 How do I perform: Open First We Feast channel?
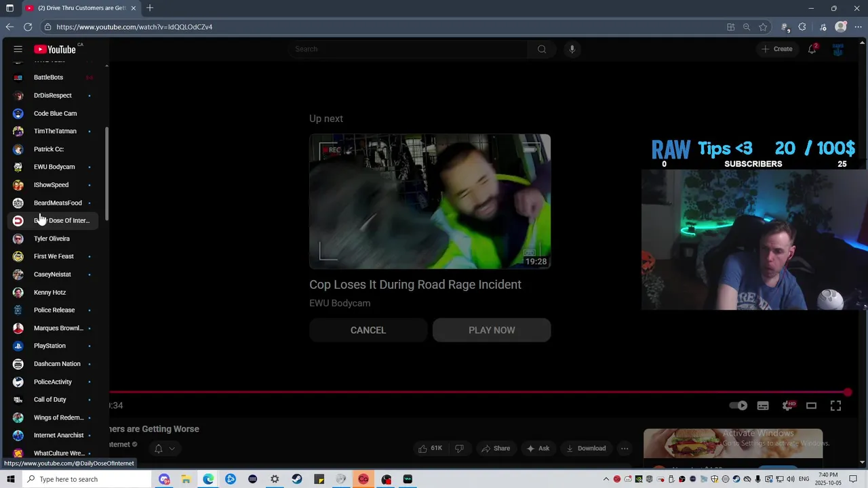click(x=54, y=256)
